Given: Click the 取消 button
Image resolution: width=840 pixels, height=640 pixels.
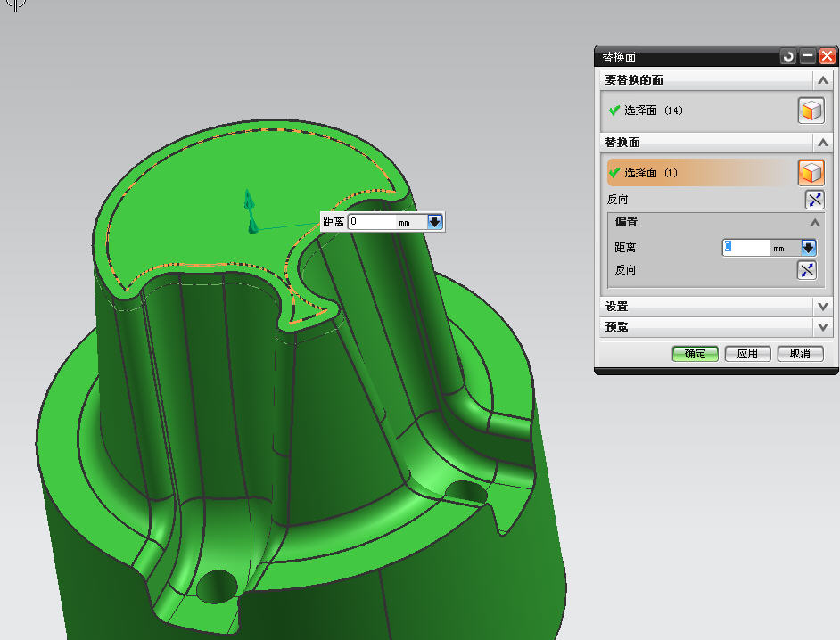Looking at the screenshot, I should (800, 354).
